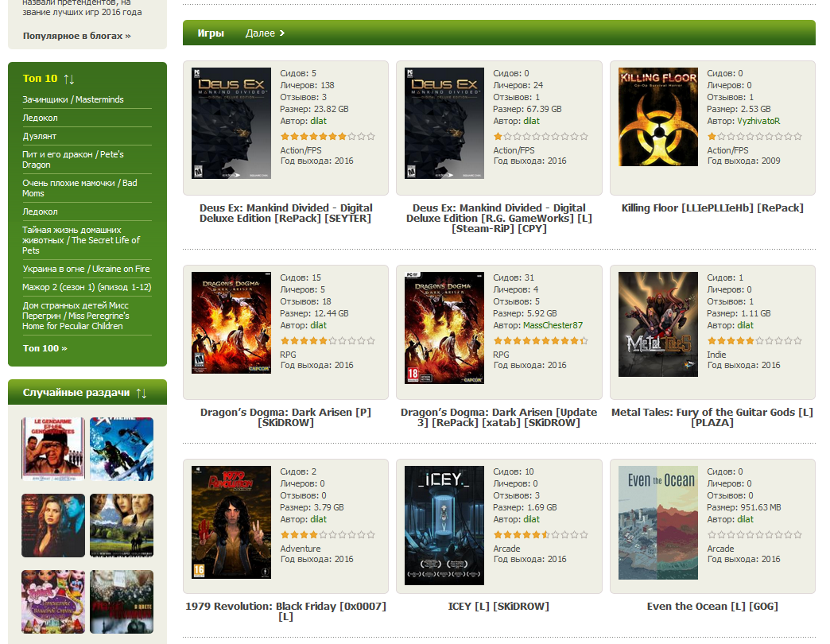Viewport: 830px width, 644px height.
Task: Open snowboard extreme random torrent poster
Action: (x=122, y=448)
